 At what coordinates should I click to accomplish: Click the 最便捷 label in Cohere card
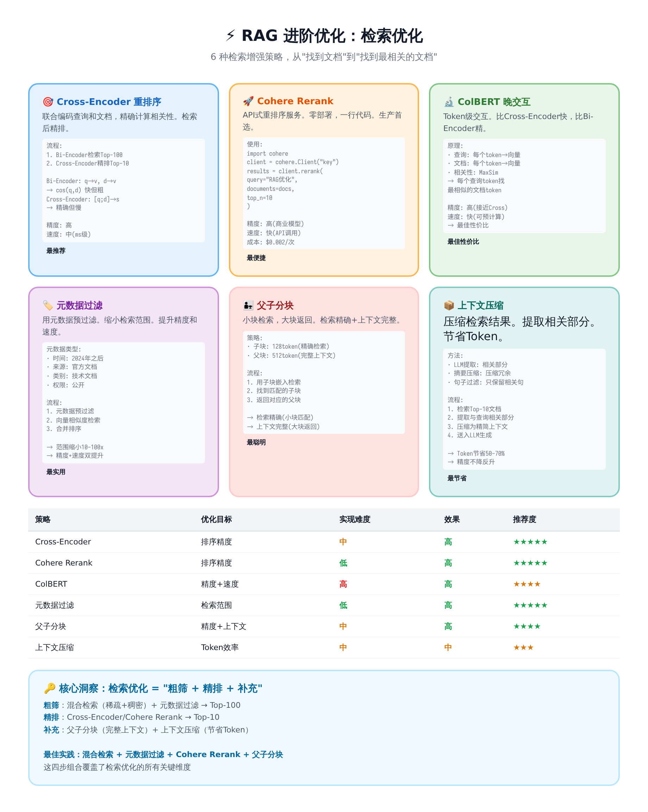click(256, 258)
